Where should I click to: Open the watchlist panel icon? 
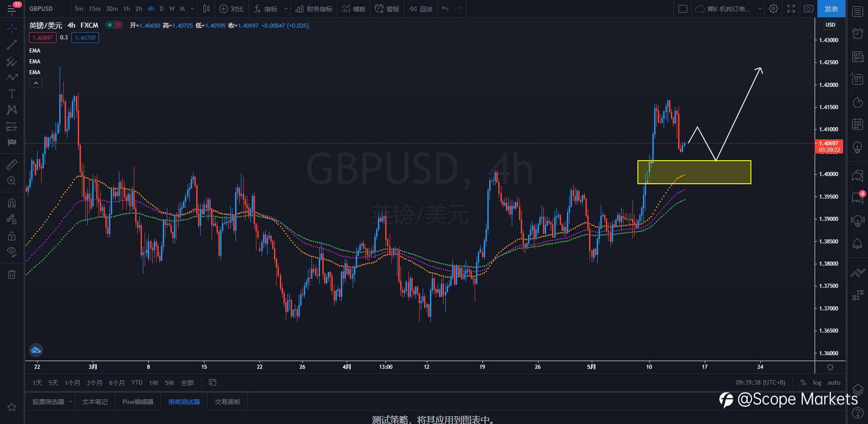(x=858, y=11)
